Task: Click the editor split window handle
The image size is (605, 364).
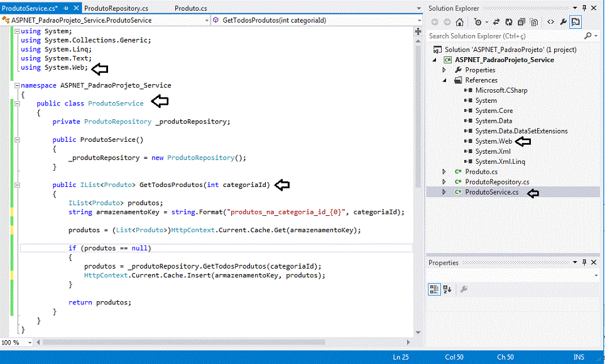Action: click(418, 31)
